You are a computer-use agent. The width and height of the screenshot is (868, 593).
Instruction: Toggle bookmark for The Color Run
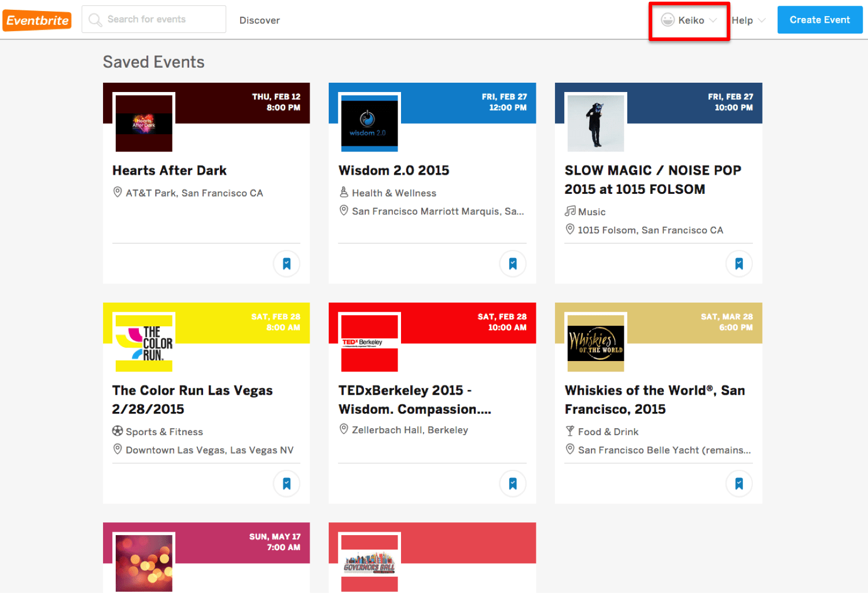click(x=286, y=484)
